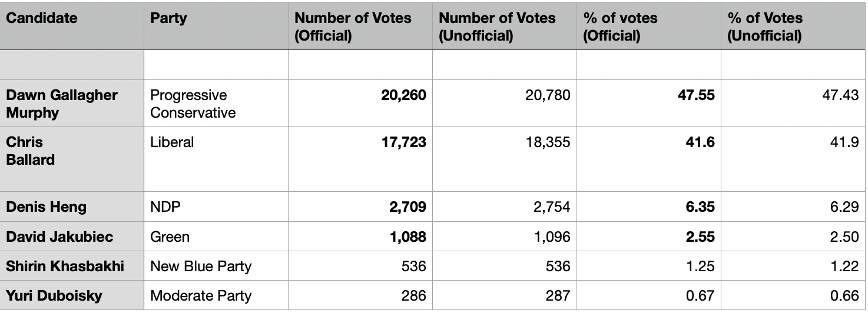868x313 pixels.
Task: Select the Liberal party cell
Action: click(216, 159)
